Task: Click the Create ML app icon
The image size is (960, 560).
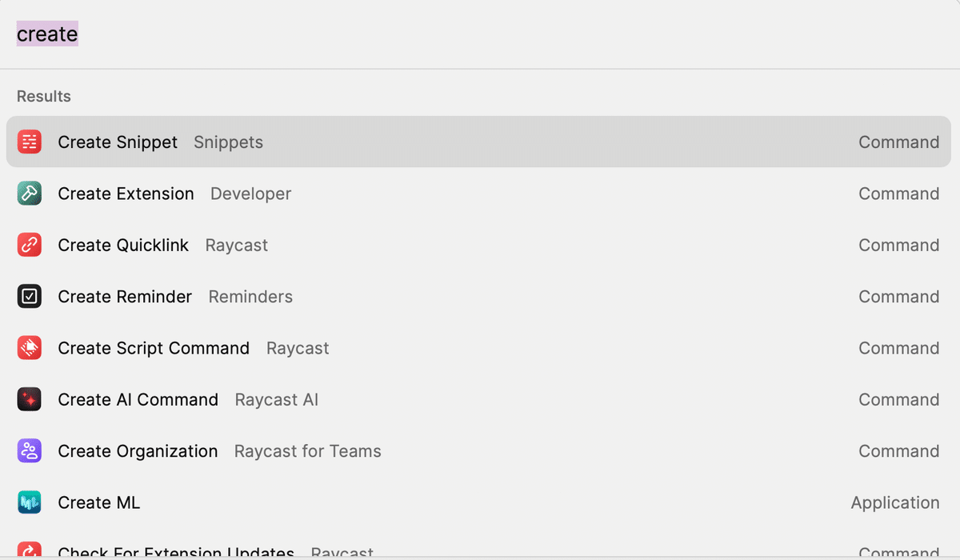Action: click(x=30, y=502)
